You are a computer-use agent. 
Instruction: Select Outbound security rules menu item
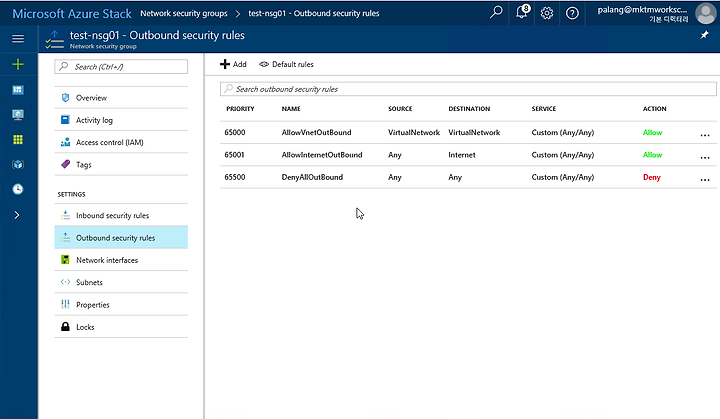point(121,238)
